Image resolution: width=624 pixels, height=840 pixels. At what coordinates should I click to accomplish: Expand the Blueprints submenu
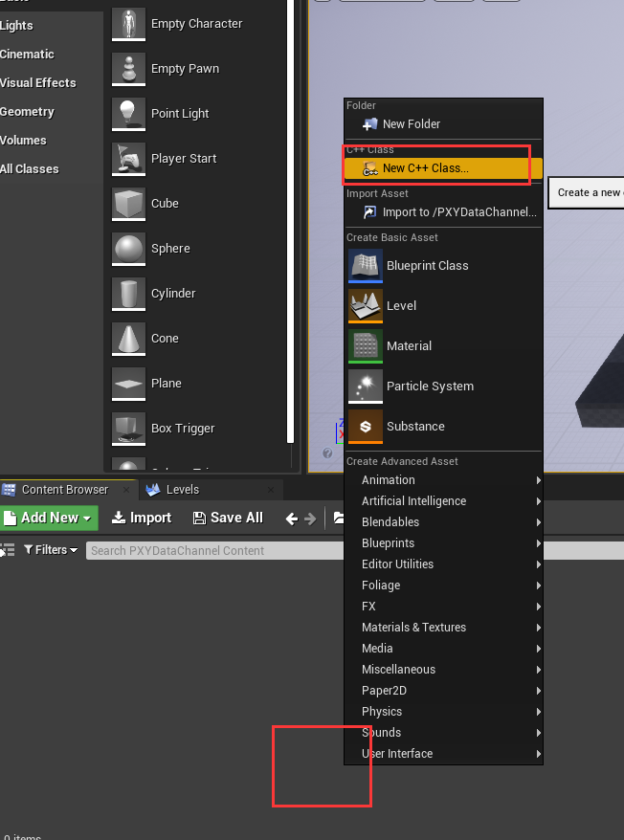[443, 543]
